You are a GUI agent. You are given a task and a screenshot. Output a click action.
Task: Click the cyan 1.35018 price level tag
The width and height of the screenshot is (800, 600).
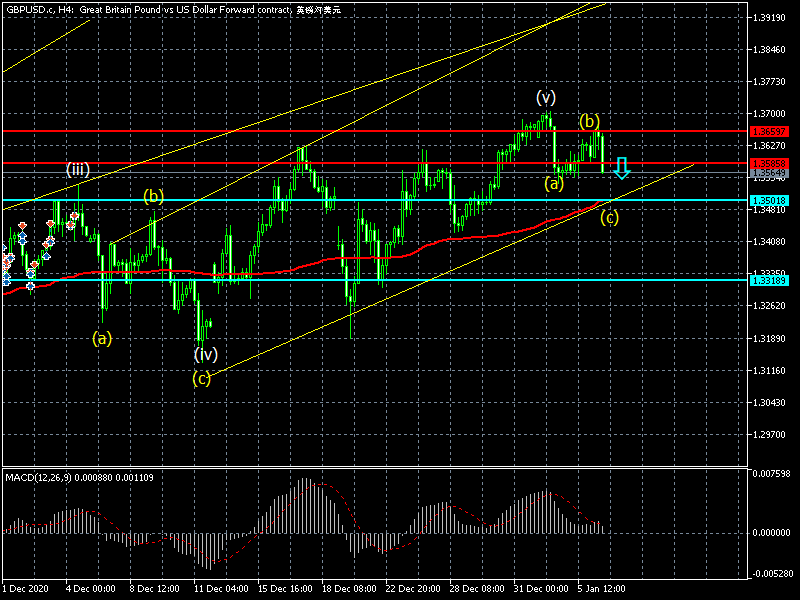[x=769, y=200]
